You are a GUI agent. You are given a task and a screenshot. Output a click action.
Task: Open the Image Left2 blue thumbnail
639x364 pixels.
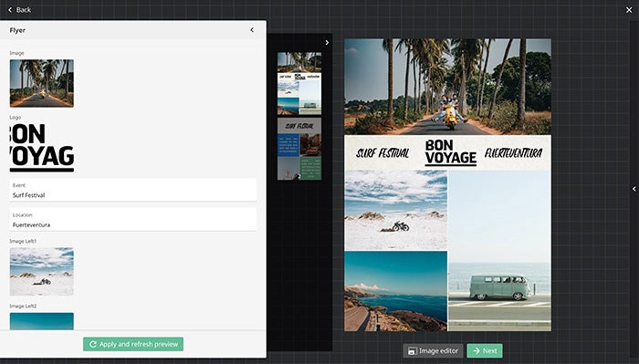point(42,321)
